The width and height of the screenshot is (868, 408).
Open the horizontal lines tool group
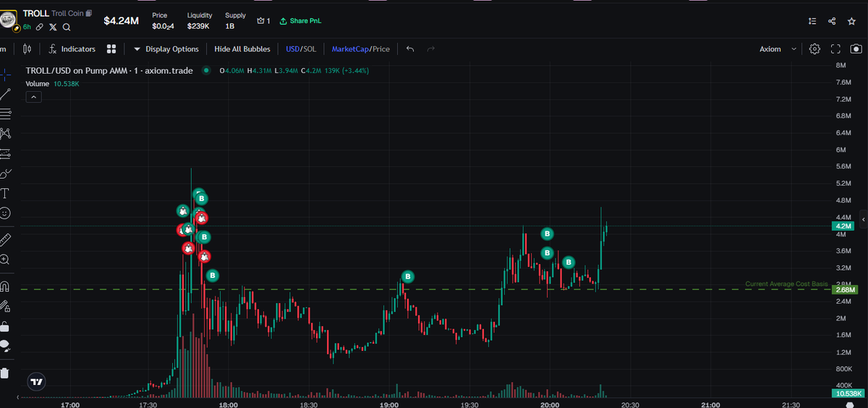pyautogui.click(x=5, y=114)
